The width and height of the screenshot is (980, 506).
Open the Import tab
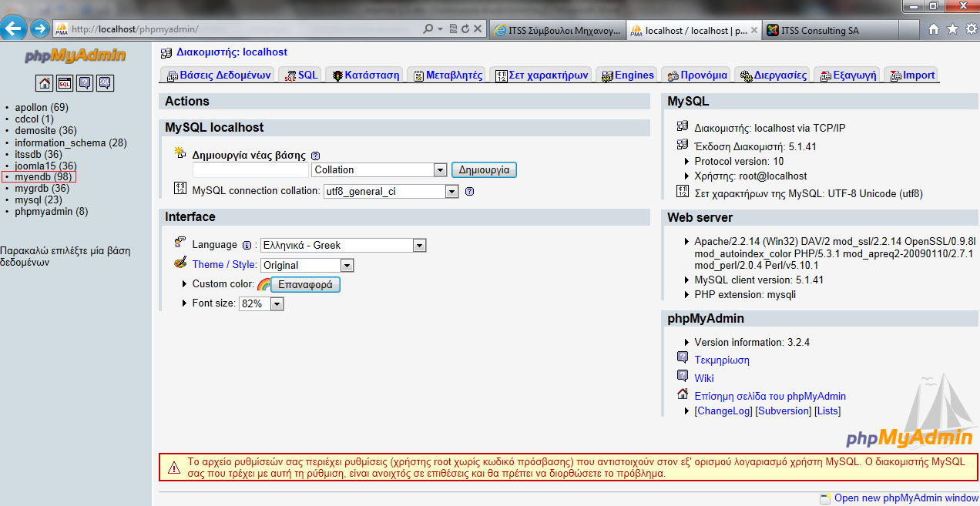click(x=911, y=75)
